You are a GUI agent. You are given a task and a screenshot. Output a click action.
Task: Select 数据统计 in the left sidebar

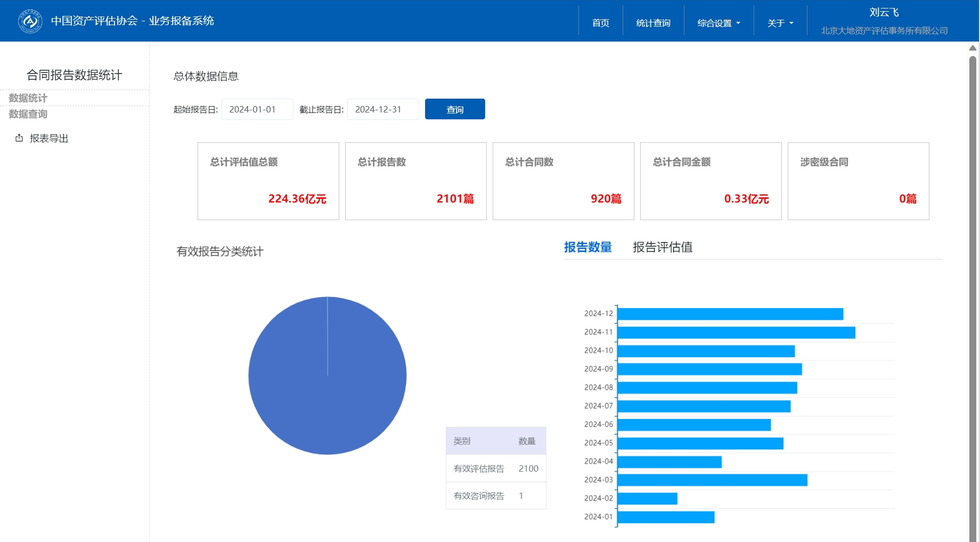tap(28, 98)
